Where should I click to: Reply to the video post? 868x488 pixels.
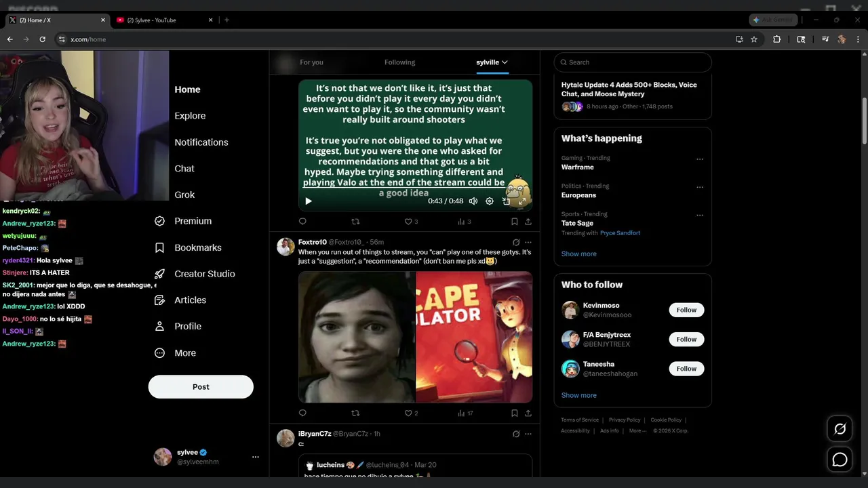[302, 222]
